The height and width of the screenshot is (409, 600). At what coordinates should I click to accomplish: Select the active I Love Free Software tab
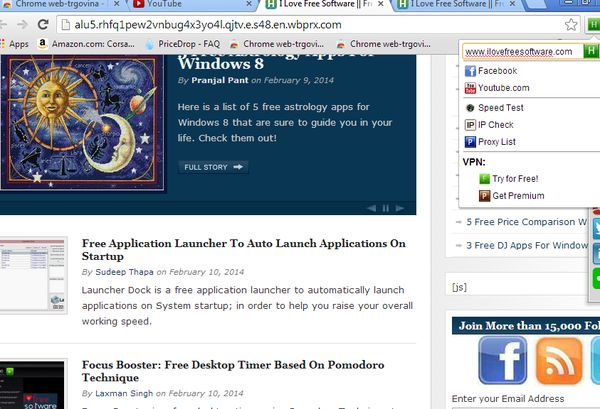click(323, 5)
